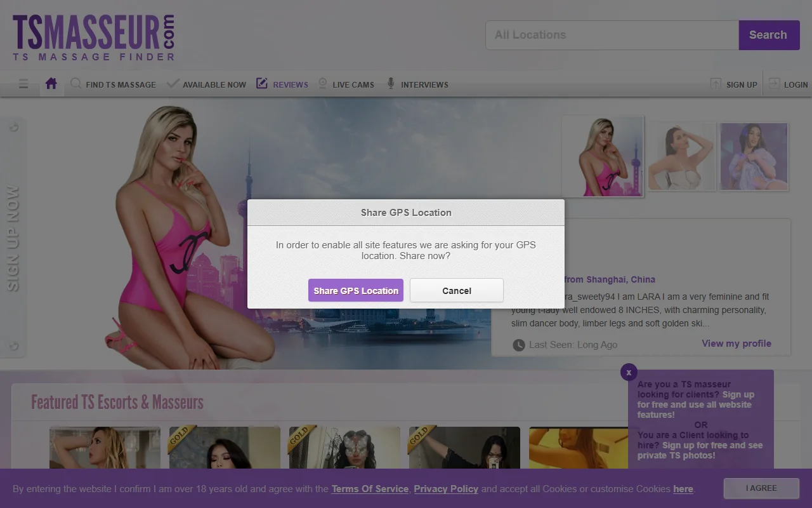Select the Find TS Massage magnifier icon
The width and height of the screenshot is (812, 508).
click(75, 83)
